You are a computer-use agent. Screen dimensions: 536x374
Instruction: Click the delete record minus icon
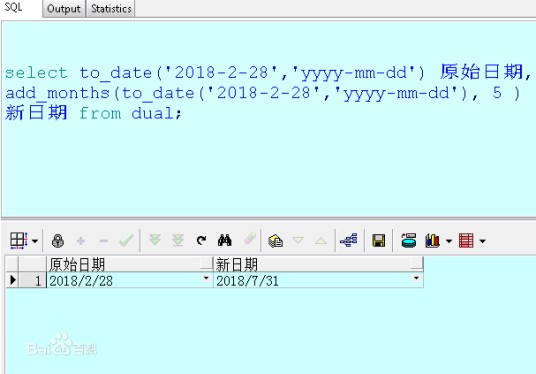(x=104, y=241)
